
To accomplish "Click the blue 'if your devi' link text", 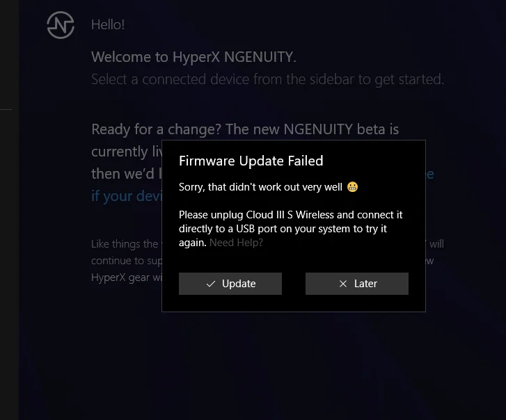I will 126,196.
